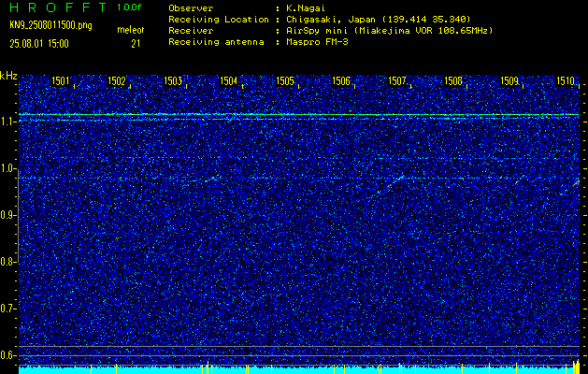Select the observer name K.Nagai

306,8
